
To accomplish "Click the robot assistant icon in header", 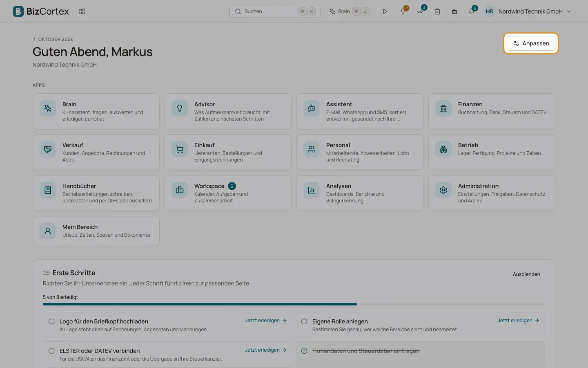I will coord(454,11).
